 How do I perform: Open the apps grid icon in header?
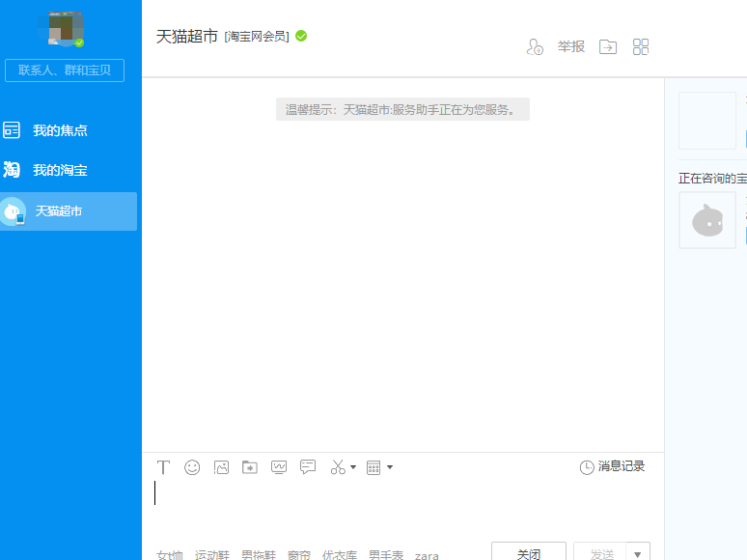point(641,46)
